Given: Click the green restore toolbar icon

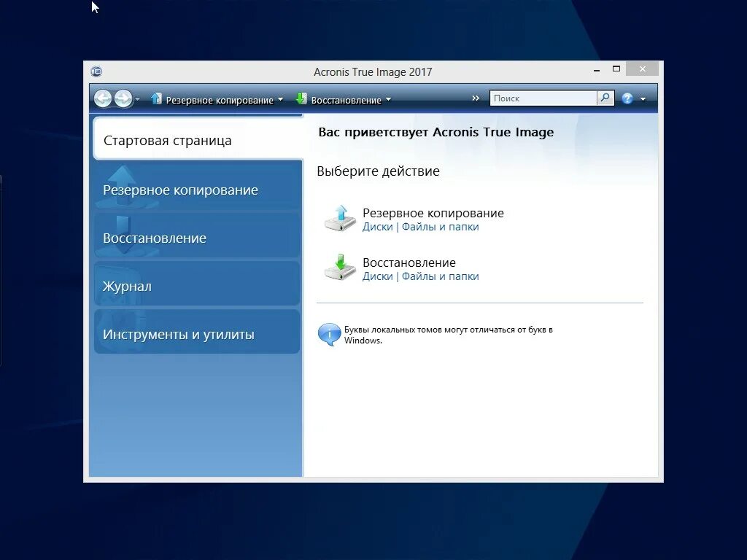Looking at the screenshot, I should pyautogui.click(x=301, y=98).
